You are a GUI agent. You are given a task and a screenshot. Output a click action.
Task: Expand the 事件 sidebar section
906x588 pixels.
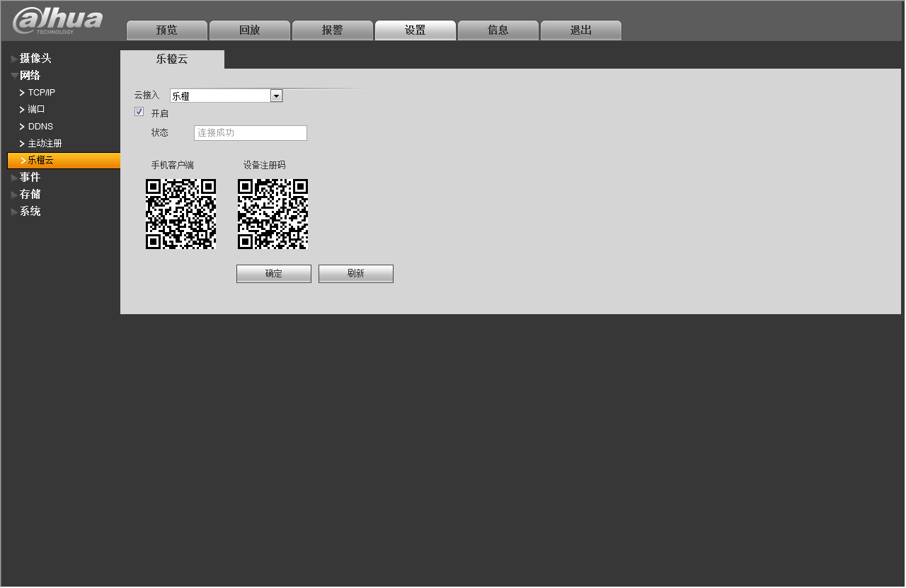(x=30, y=178)
